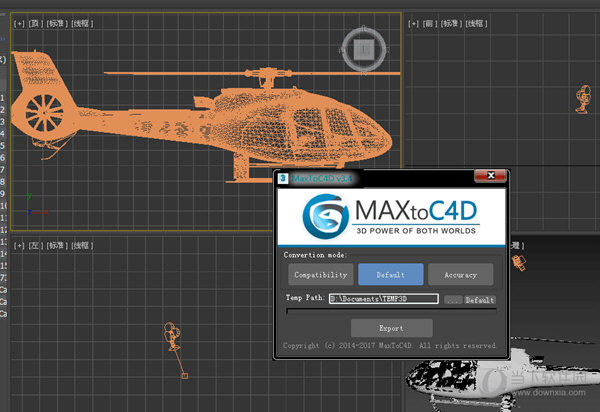The height and width of the screenshot is (412, 600).
Task: Open the 线框 wireframe menu in top-left viewport
Action: tap(82, 23)
